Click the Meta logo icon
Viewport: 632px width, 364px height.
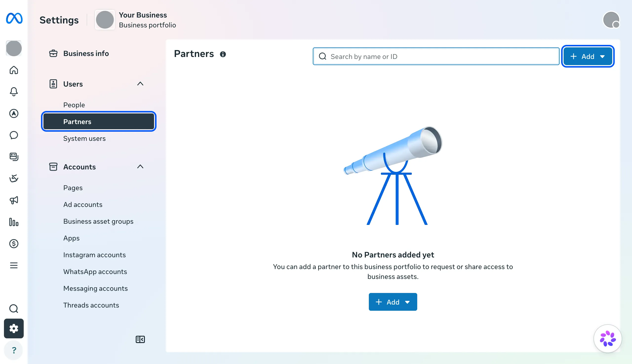point(14,18)
